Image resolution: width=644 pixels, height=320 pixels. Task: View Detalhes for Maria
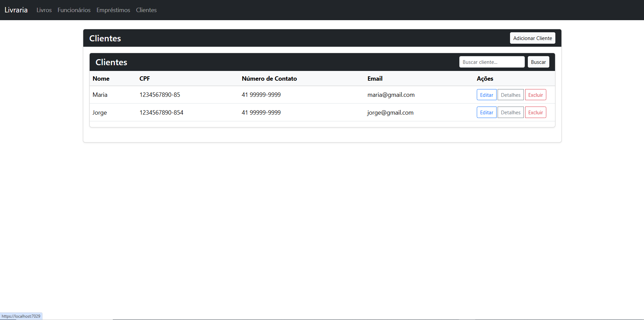pyautogui.click(x=510, y=95)
